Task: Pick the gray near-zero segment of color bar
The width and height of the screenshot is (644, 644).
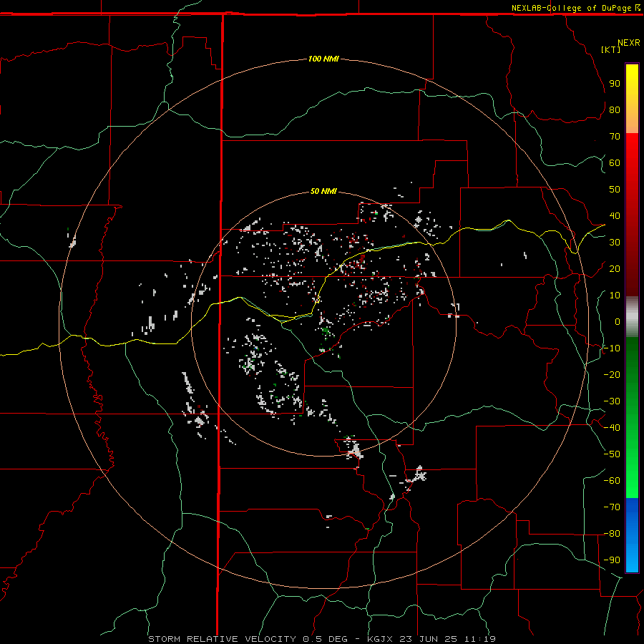Action: pyautogui.click(x=632, y=317)
